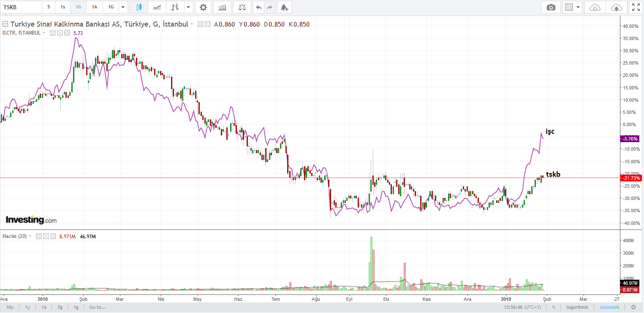This screenshot has height=313, width=644.
Task: Open the Turkiye Sinai Kalkinma Bankasi title dropdown
Action: coord(192,24)
